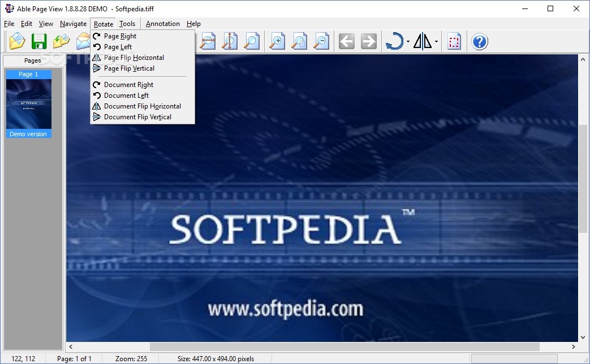
Task: Click the vertical scrollbar up arrow
Action: point(583,59)
